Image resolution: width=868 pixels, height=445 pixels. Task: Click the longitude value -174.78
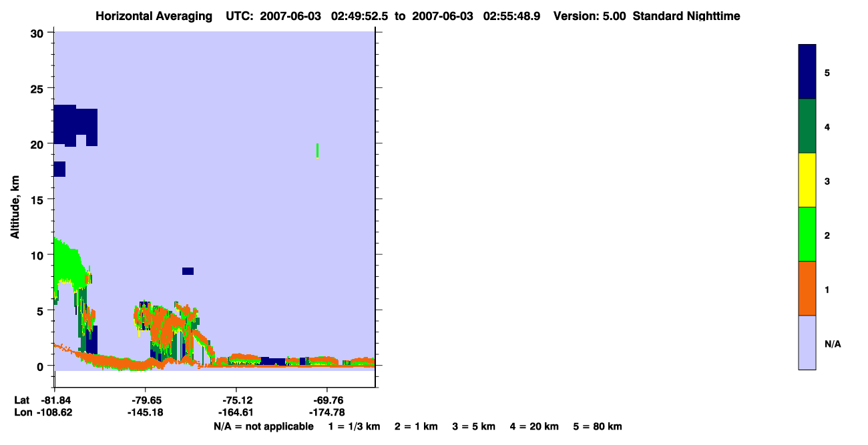327,412
